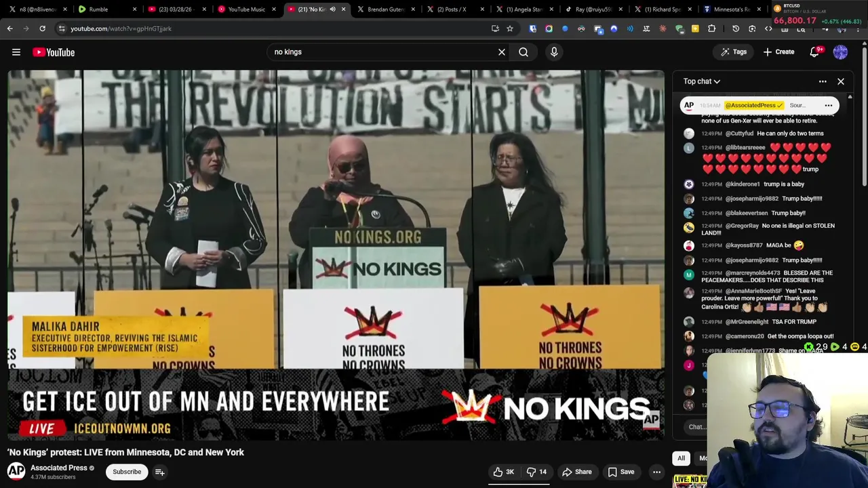Select the @Cuttyfud chat message

[x=761, y=134]
